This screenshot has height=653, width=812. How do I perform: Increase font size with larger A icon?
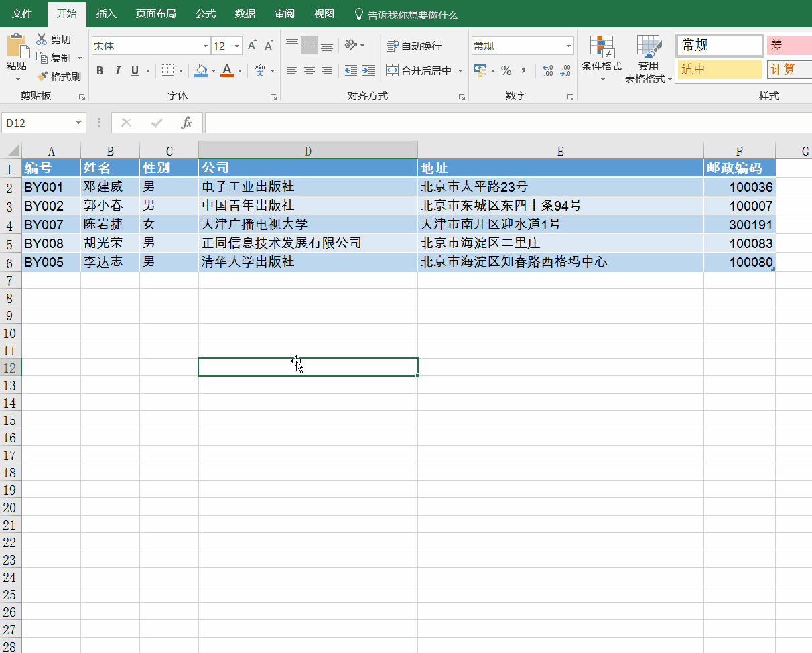pos(252,46)
